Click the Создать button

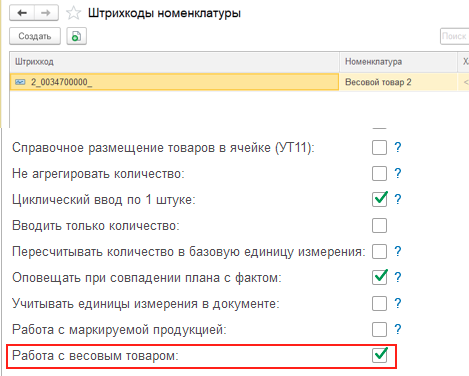(35, 36)
